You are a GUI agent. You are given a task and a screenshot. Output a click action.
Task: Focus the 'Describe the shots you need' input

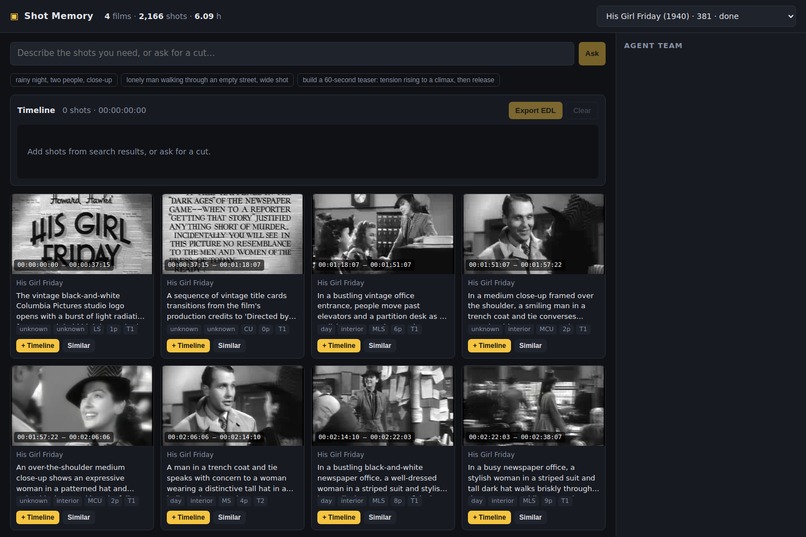click(292, 53)
